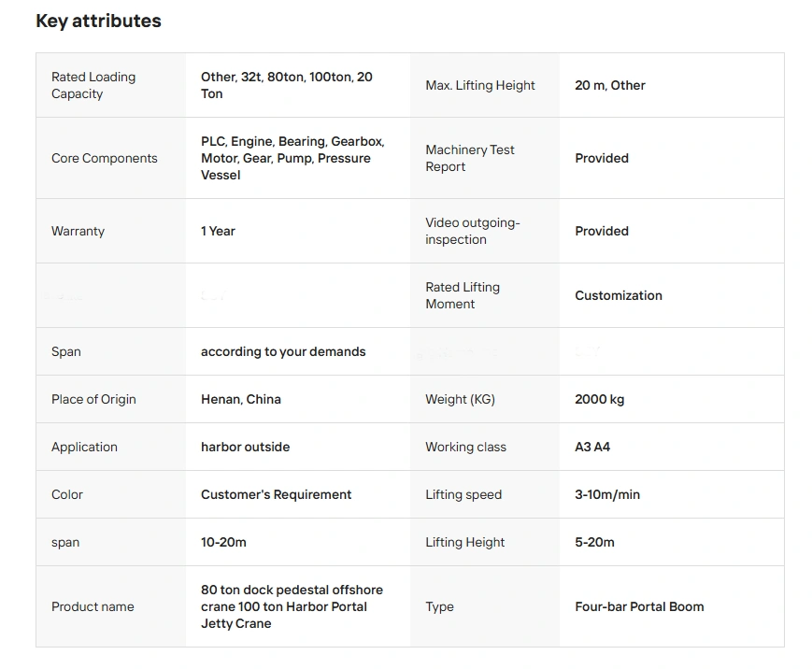Click 'according to your demands' text
This screenshot has width=812, height=669.
pos(283,351)
